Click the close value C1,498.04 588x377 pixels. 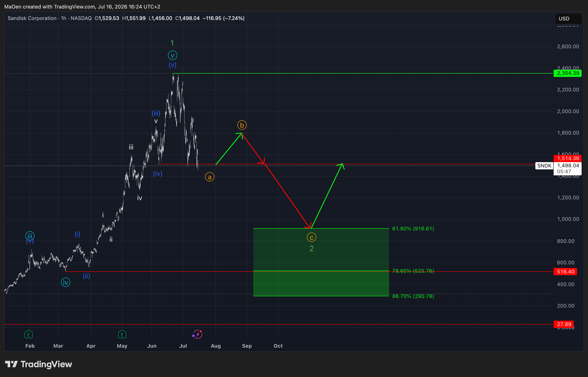coord(187,18)
